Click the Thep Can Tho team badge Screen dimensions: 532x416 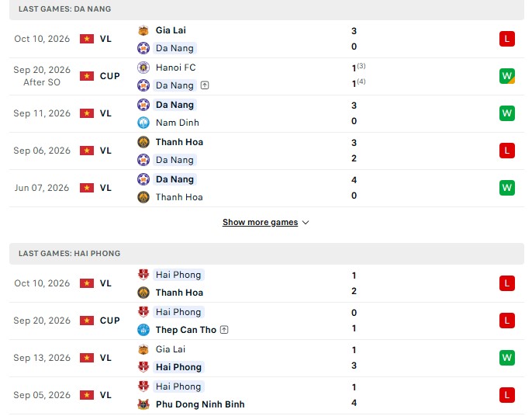143,330
